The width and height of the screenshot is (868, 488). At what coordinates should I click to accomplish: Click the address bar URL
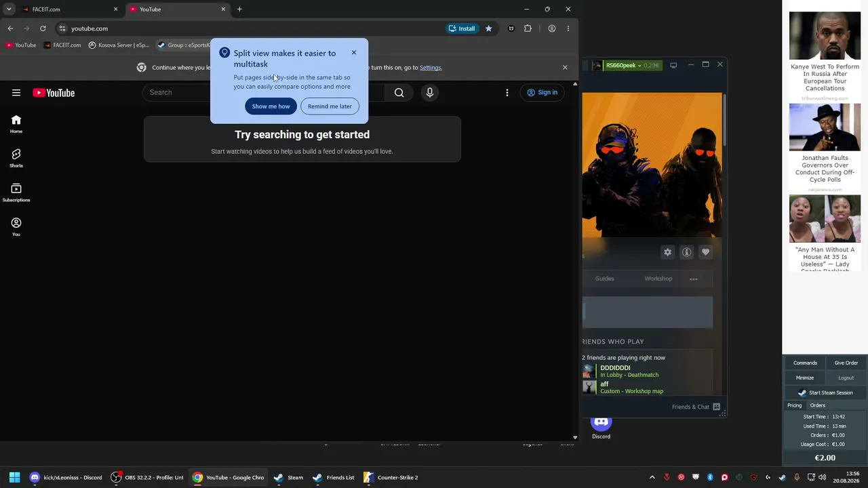point(90,28)
